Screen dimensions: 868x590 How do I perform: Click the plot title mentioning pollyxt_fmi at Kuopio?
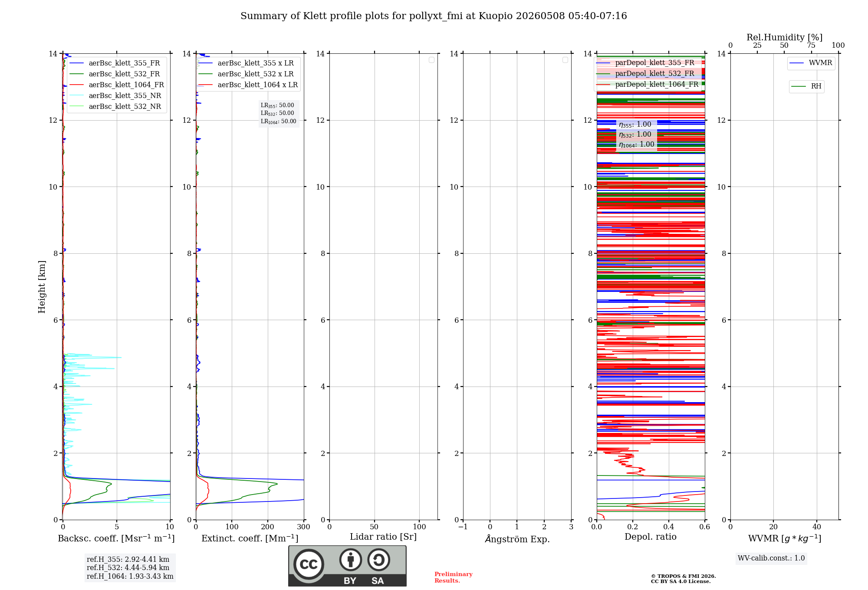[434, 16]
